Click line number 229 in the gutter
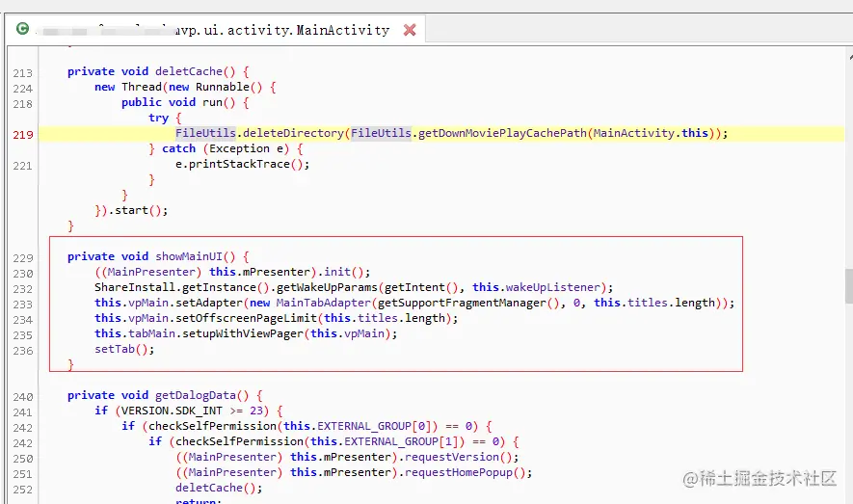The width and height of the screenshot is (853, 504). tap(23, 257)
